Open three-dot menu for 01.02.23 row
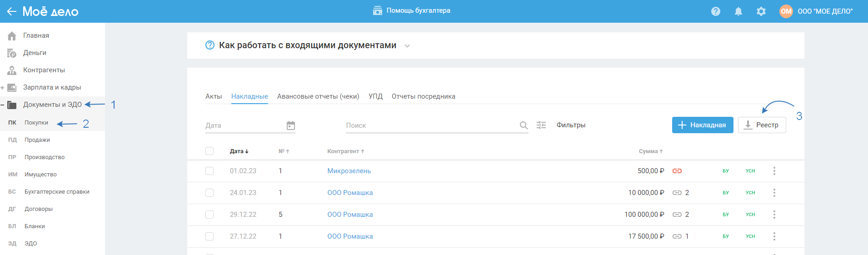Image resolution: width=868 pixels, height=255 pixels. 774,171
